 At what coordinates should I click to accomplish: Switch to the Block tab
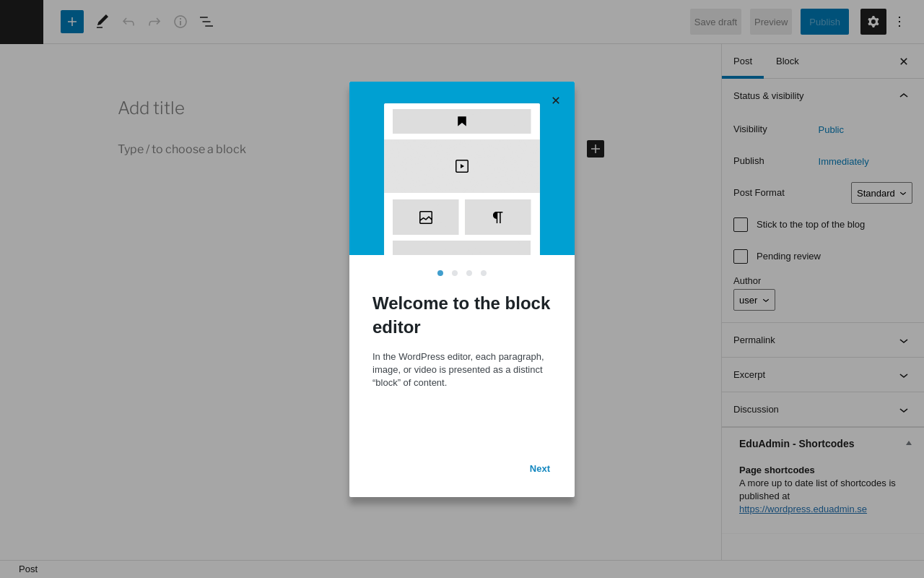[x=788, y=61]
